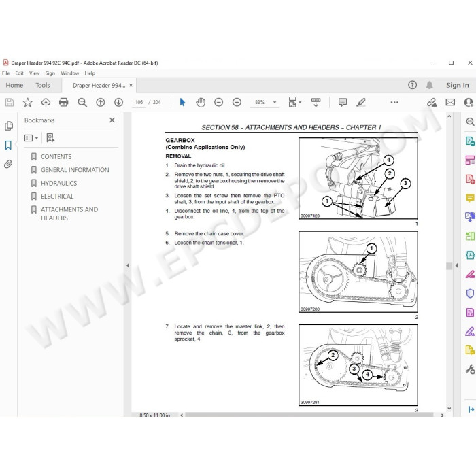The image size is (476, 476).
Task: Jump to GENERAL INFORMATION bookmark
Action: 75,170
